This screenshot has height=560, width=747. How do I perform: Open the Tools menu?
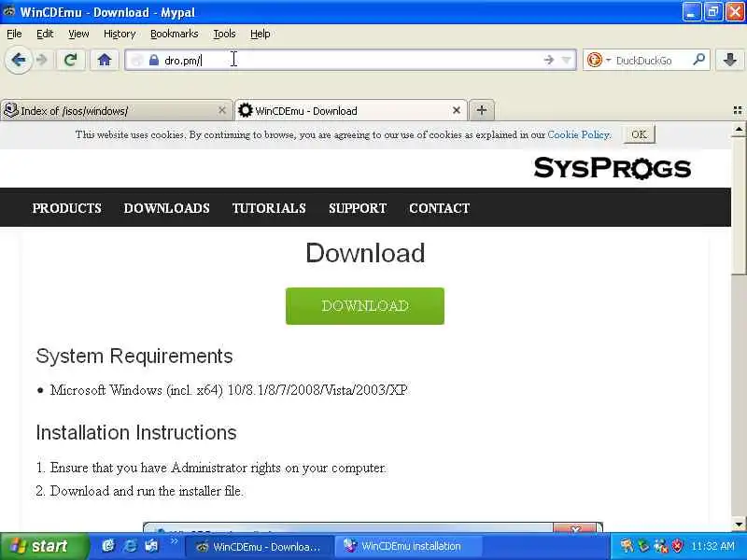(224, 34)
